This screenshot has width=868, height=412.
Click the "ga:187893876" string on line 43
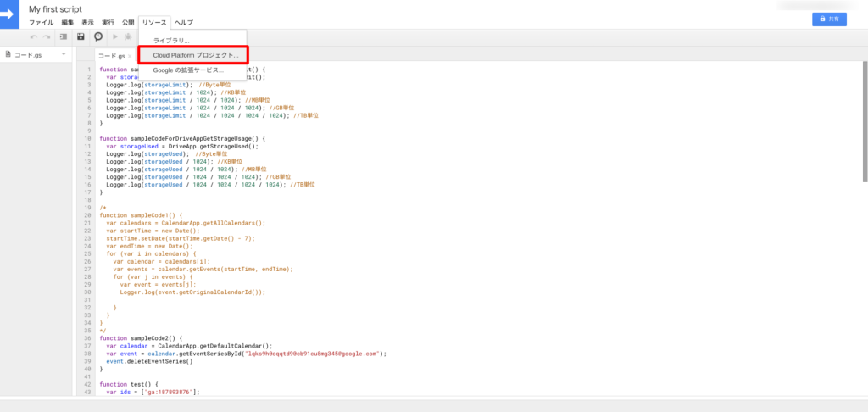coord(169,392)
